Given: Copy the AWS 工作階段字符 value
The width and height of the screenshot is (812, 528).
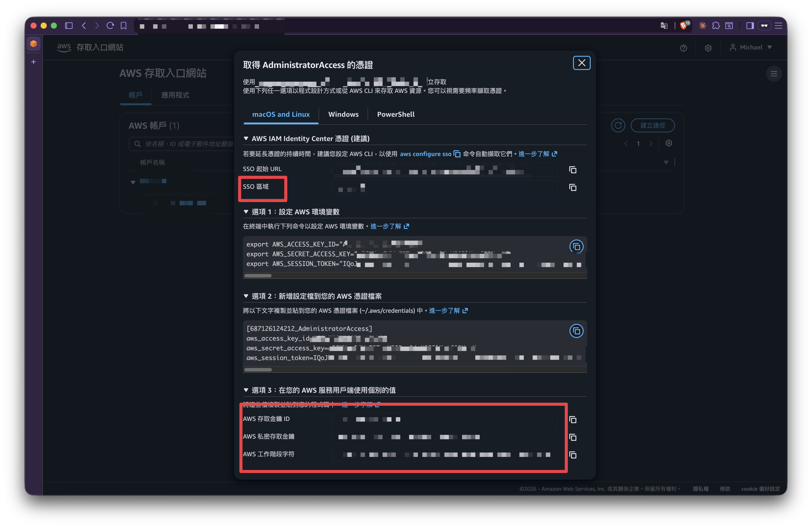Looking at the screenshot, I should click(x=573, y=455).
